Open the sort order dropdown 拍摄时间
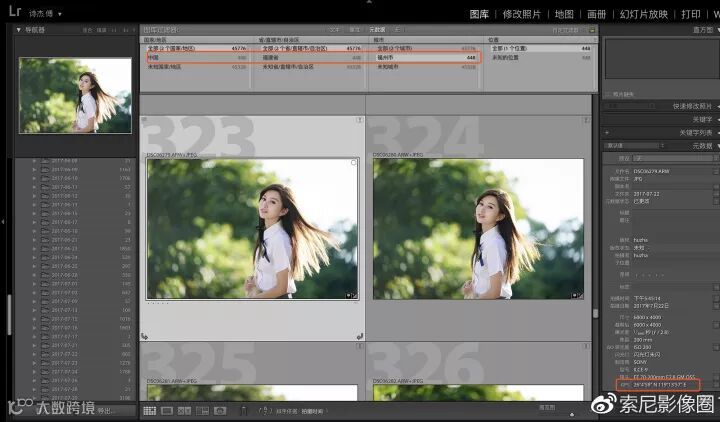Screen dimensions: 720x422 tap(314, 411)
